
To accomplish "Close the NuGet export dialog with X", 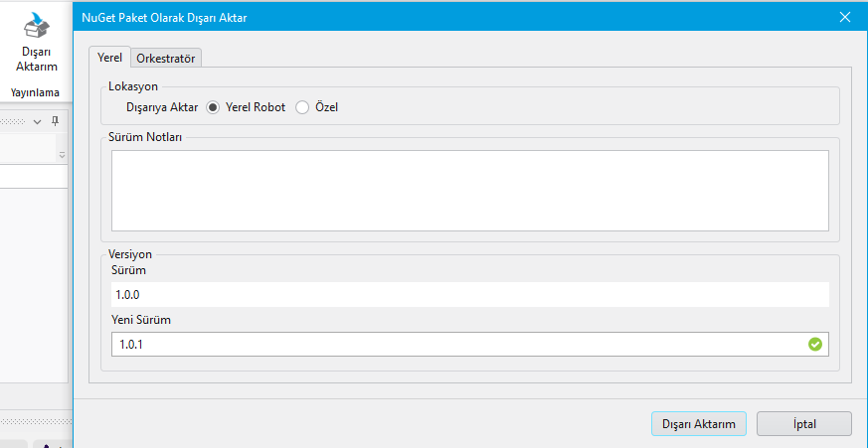I will pos(845,17).
